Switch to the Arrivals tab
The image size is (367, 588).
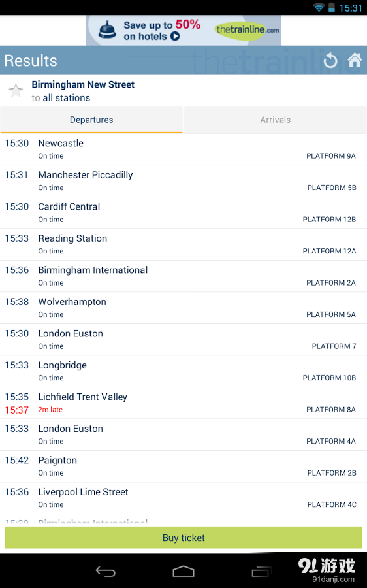point(276,120)
